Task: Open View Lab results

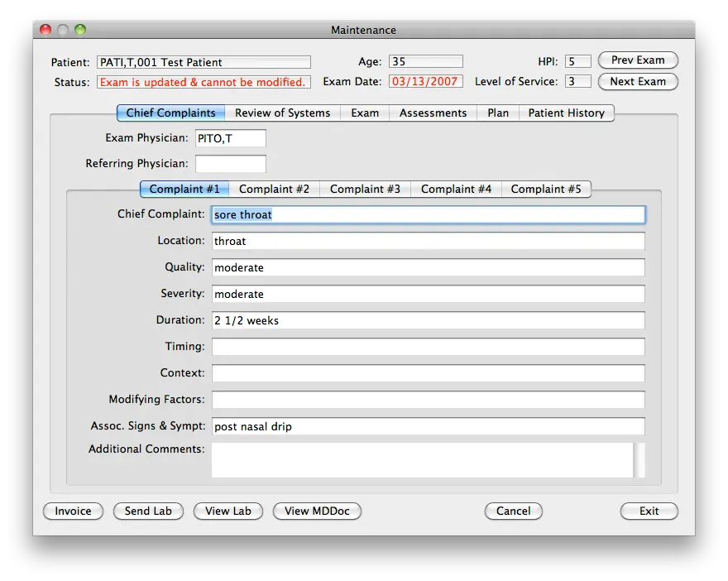Action: point(227,511)
